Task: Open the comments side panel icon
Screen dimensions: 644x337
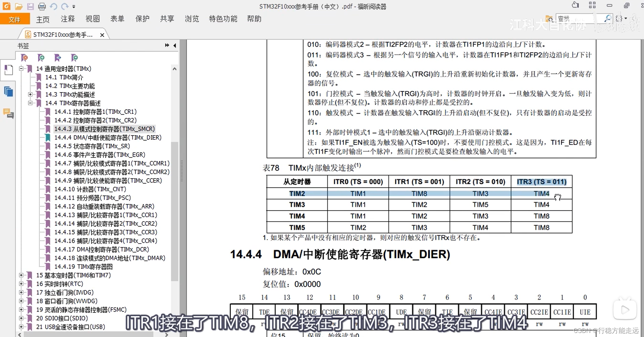Action: click(x=8, y=113)
